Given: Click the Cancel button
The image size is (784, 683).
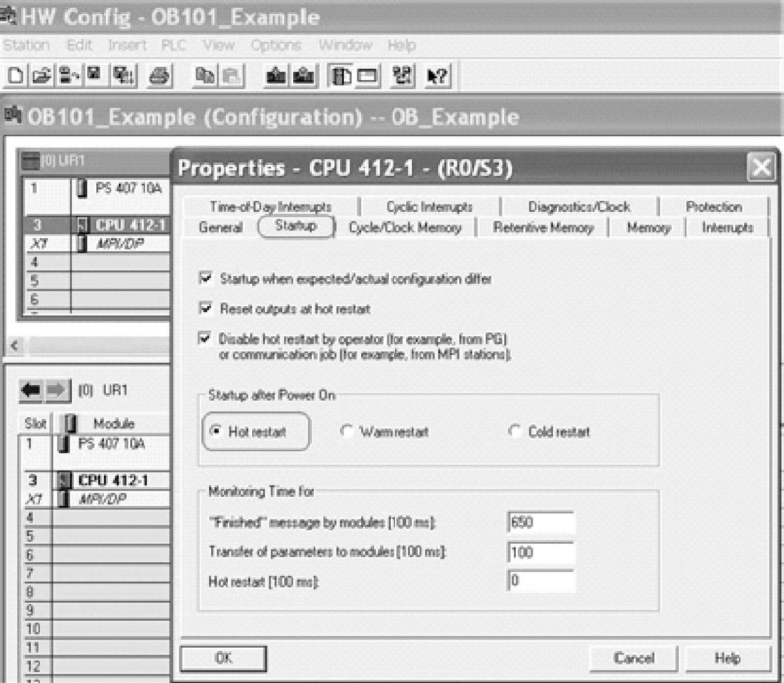Looking at the screenshot, I should point(633,658).
